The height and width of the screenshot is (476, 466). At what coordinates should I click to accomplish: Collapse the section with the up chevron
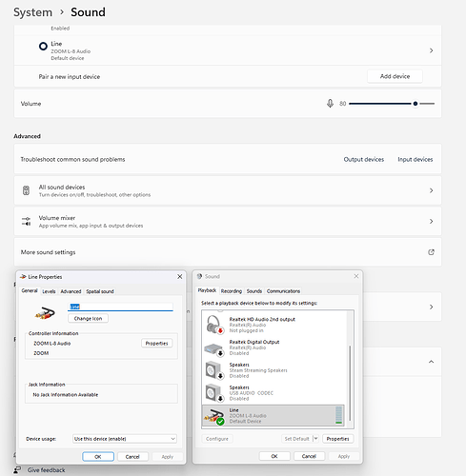click(x=431, y=362)
